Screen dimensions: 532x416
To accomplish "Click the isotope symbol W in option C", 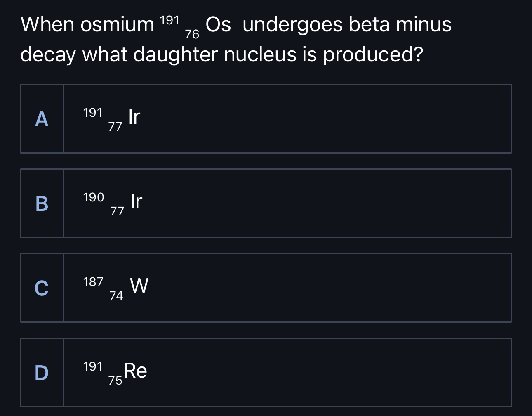I will (139, 286).
